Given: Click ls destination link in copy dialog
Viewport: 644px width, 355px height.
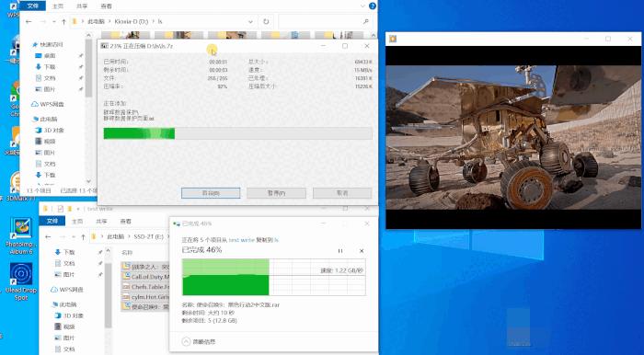Looking at the screenshot, I should pos(277,240).
